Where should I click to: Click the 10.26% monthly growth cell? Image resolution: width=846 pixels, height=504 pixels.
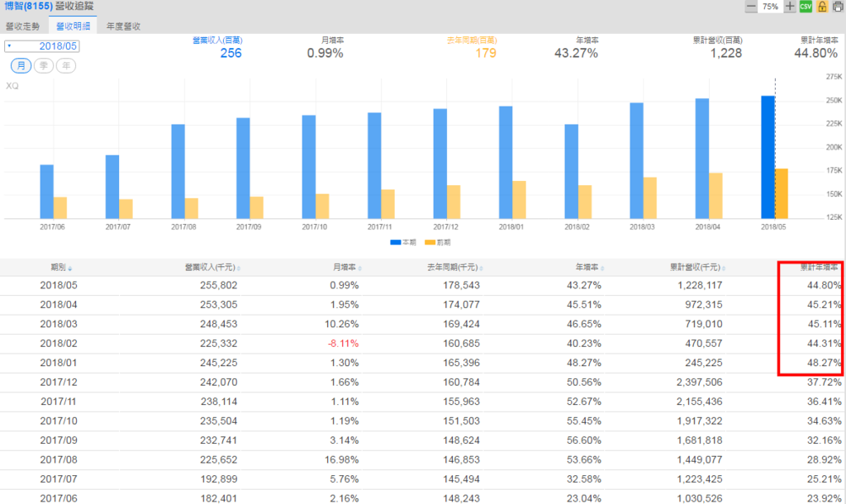[x=341, y=325]
